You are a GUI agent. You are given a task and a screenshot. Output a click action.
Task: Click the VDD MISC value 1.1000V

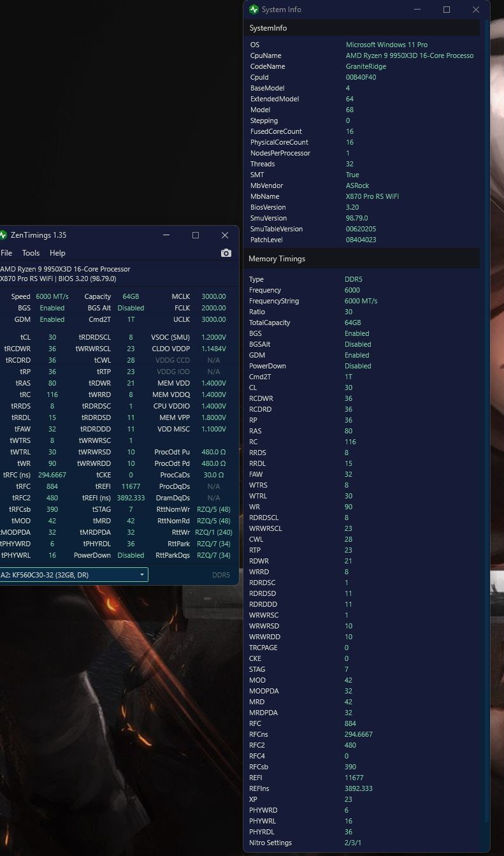click(213, 429)
